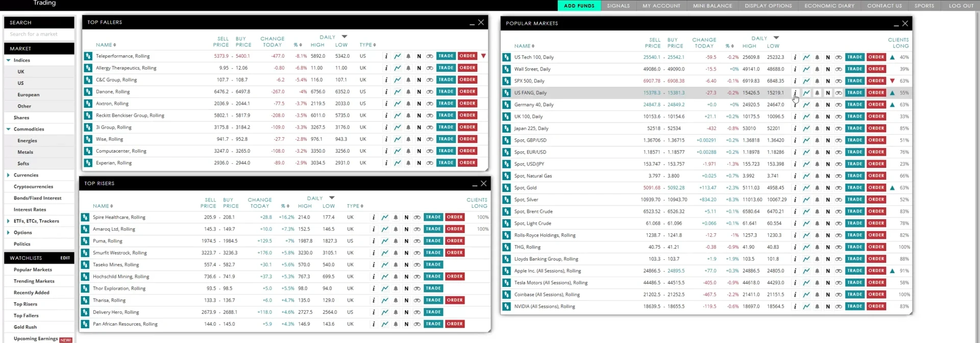Click Order for Spot, Light Crude
The width and height of the screenshot is (980, 343).
[x=876, y=223]
